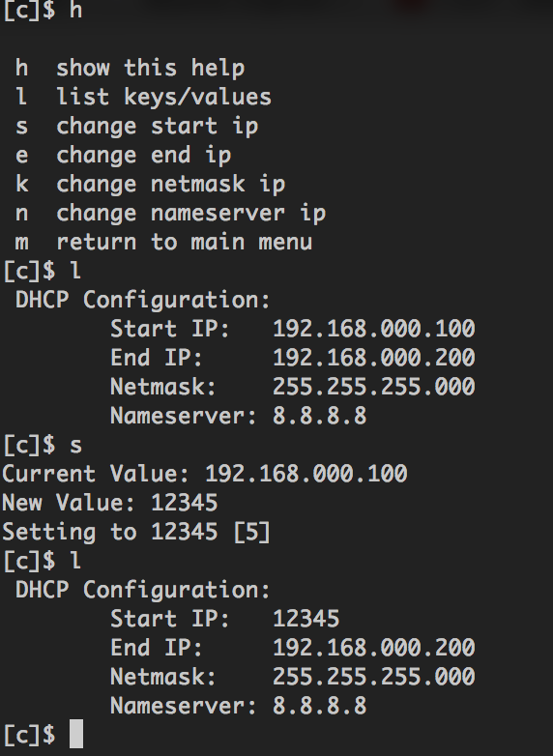
Task: Click the first 'DHCP Configuration:' heading
Action: 143,301
